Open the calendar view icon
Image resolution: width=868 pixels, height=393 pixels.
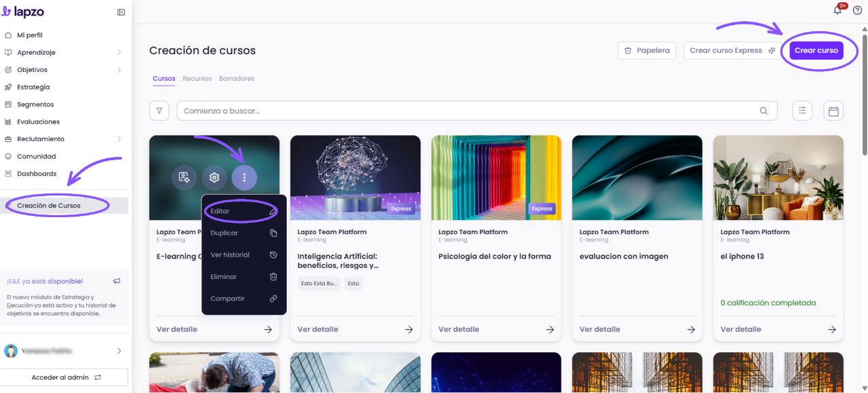coord(833,111)
